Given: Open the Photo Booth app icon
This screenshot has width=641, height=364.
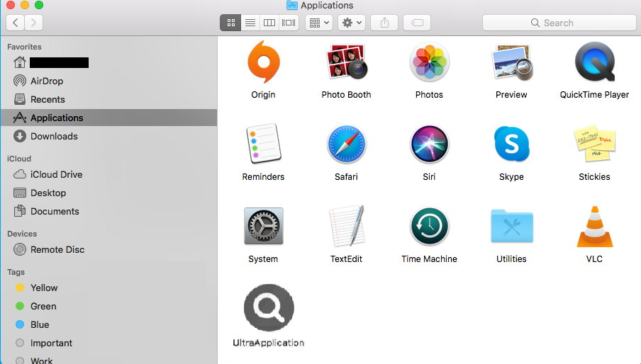Looking at the screenshot, I should (x=346, y=62).
